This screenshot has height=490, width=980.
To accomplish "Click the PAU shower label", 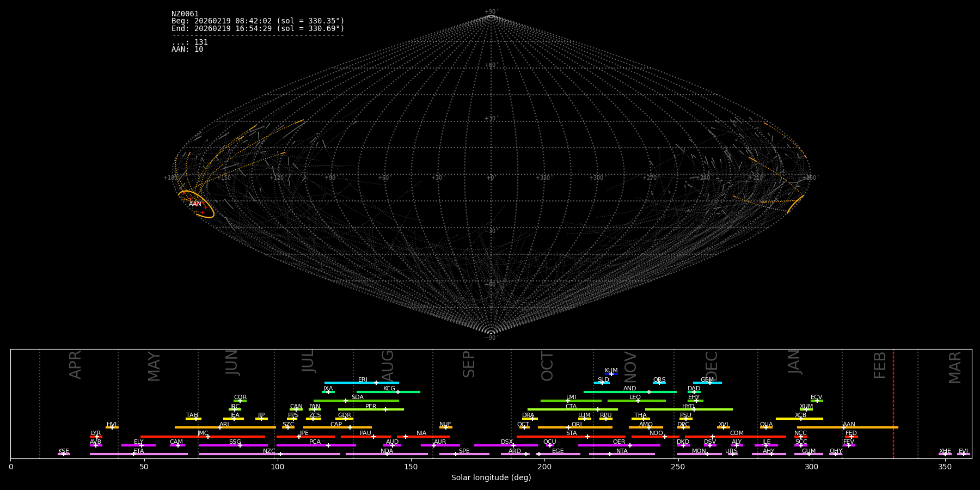I will (x=365, y=433).
